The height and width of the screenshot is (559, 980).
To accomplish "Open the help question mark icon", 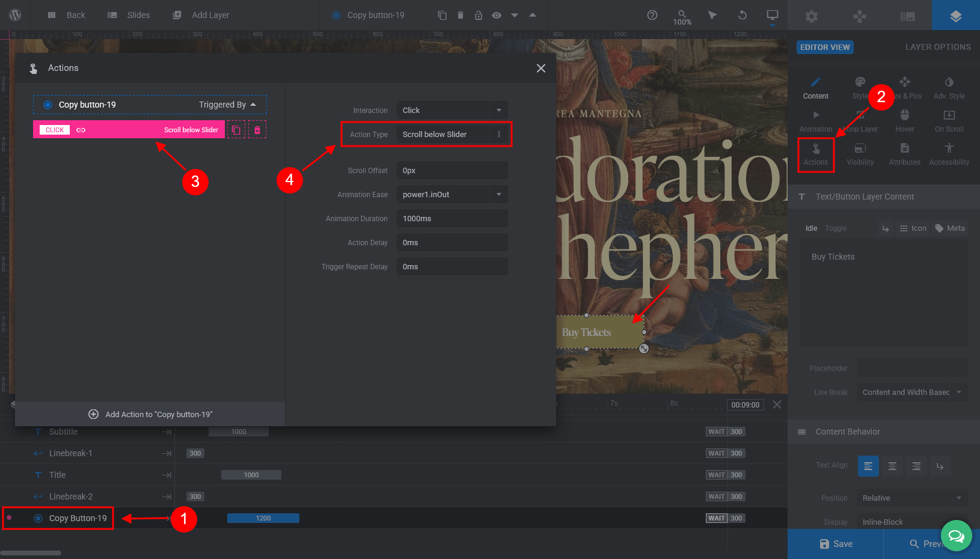I will (652, 15).
